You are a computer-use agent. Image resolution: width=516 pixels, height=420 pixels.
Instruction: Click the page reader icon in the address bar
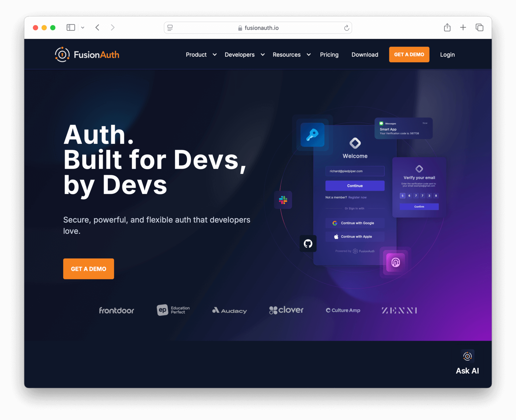[170, 28]
